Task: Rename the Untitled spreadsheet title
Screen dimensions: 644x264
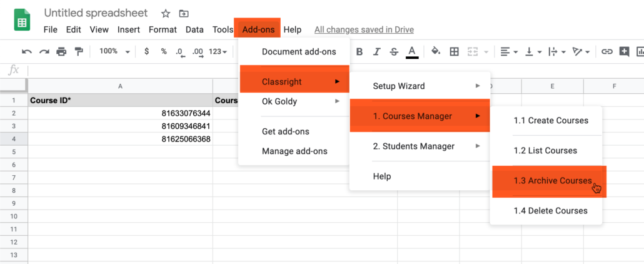Action: tap(96, 13)
